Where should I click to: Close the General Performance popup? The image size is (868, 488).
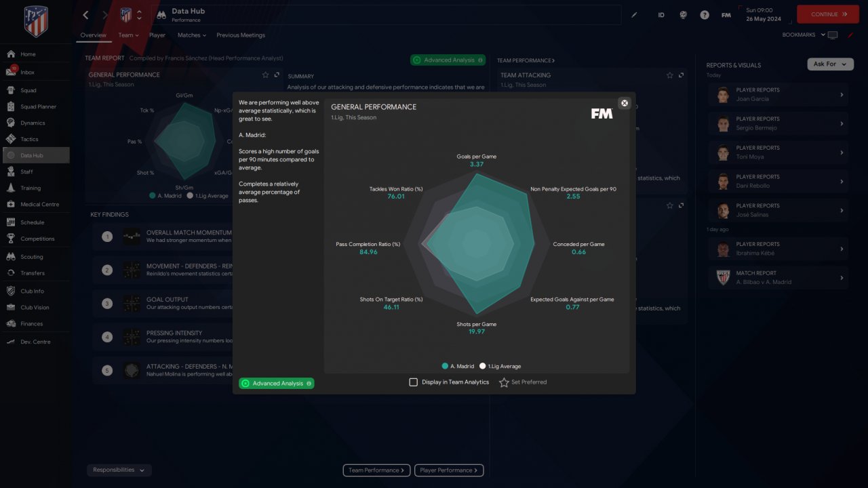(x=625, y=103)
